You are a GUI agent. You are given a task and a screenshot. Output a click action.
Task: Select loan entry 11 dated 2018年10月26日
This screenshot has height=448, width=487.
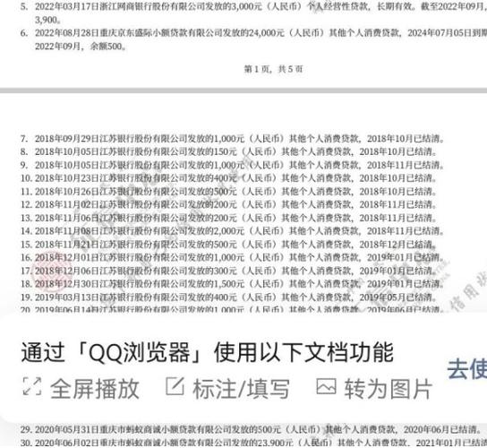click(228, 192)
